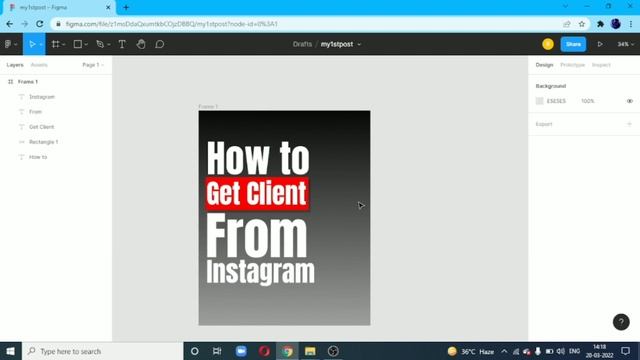Select the Pen tool
Image resolution: width=640 pixels, height=360 pixels.
pos(100,44)
